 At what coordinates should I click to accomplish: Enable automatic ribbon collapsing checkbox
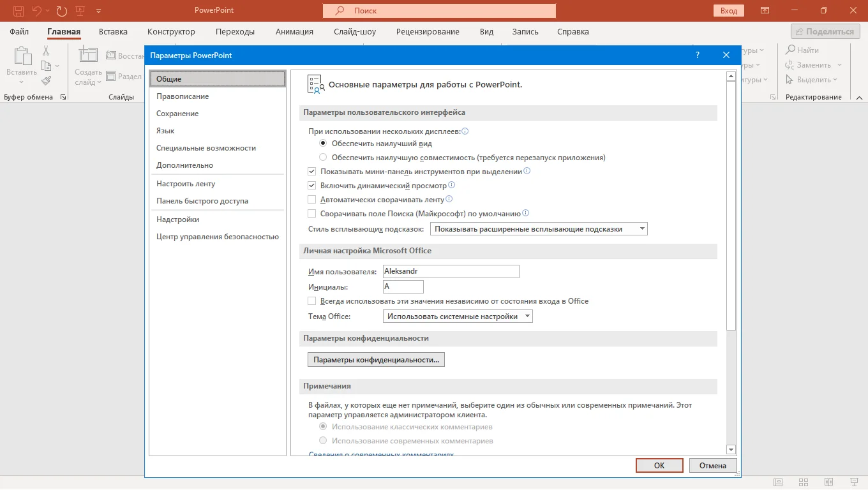pos(312,200)
